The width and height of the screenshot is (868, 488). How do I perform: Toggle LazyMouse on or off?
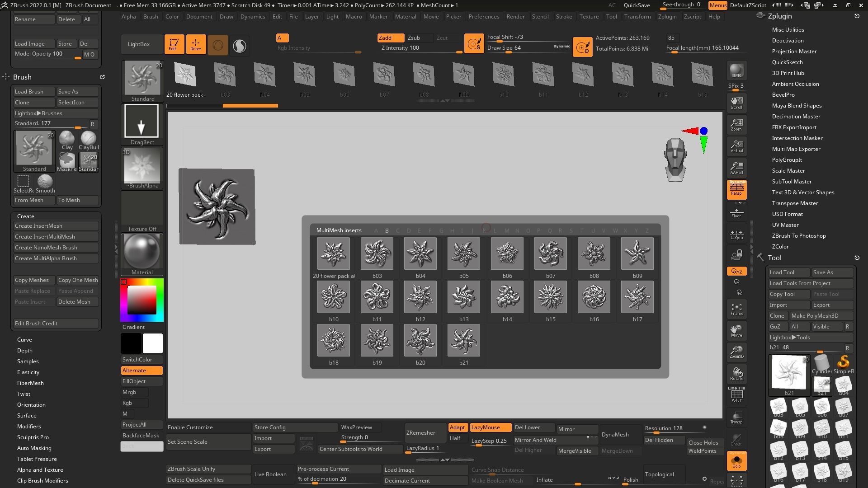(490, 427)
